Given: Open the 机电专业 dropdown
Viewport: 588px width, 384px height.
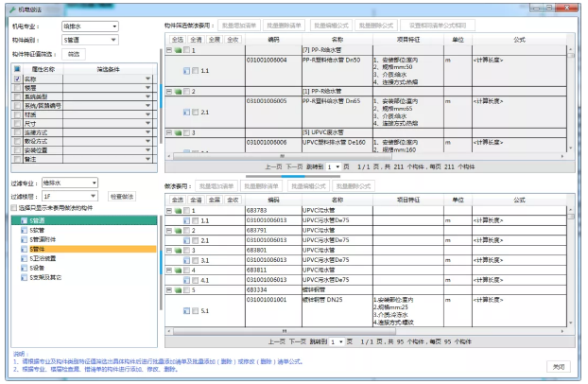Looking at the screenshot, I should pos(90,26).
